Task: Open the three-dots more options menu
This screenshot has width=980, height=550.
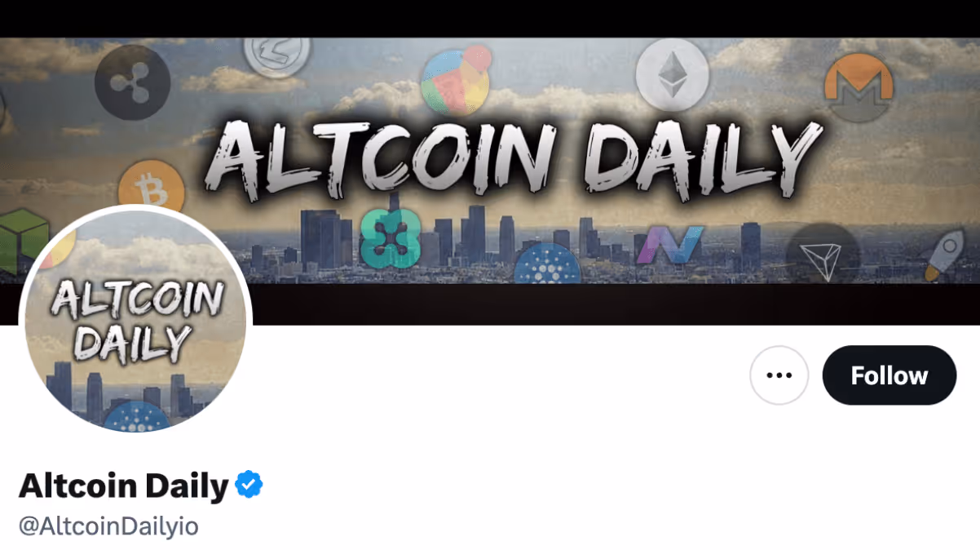Action: pyautogui.click(x=779, y=375)
